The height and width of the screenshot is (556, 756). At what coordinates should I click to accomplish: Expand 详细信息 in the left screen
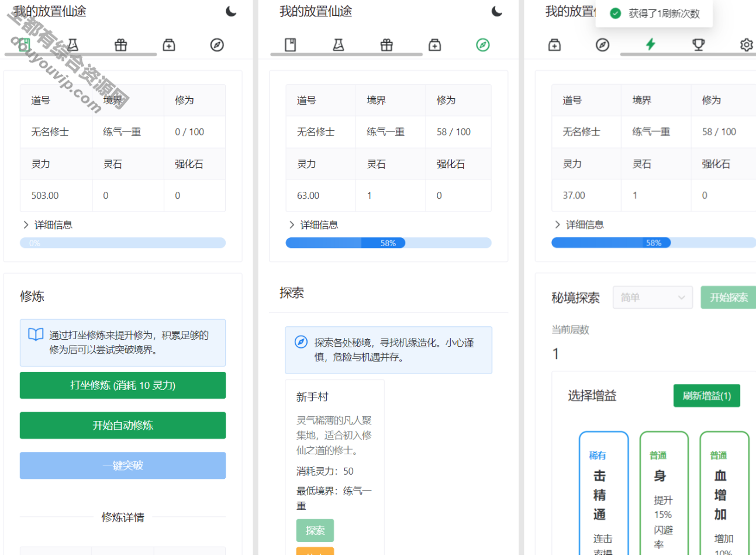tap(47, 225)
